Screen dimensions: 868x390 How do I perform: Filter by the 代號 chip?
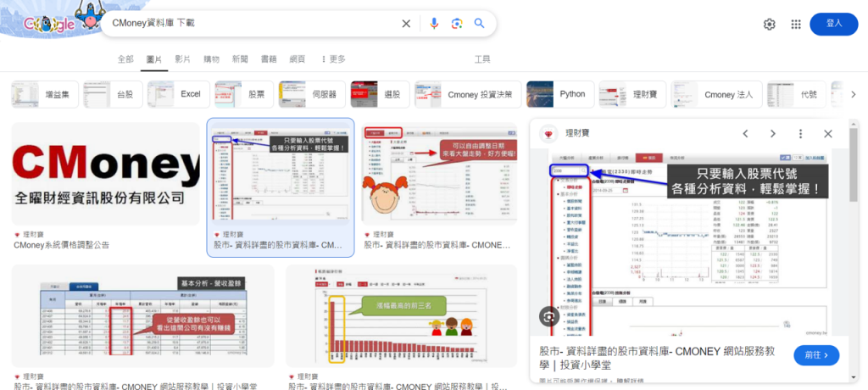point(796,94)
